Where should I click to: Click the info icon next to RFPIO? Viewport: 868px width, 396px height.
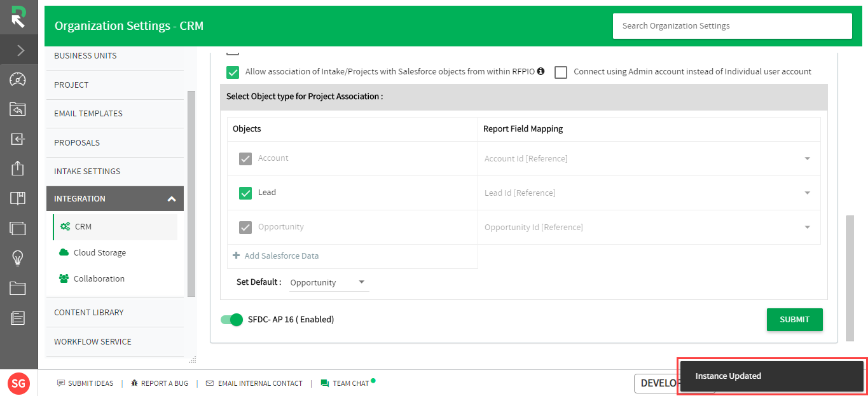pyautogui.click(x=541, y=71)
